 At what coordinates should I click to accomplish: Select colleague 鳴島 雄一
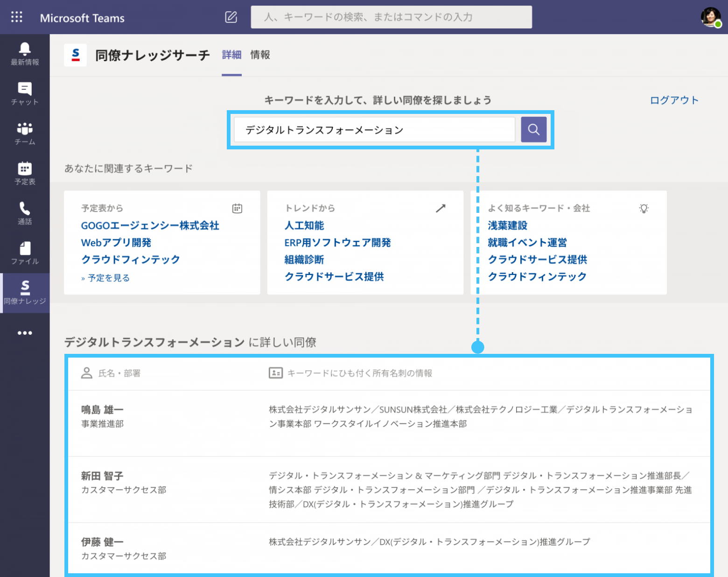point(102,410)
